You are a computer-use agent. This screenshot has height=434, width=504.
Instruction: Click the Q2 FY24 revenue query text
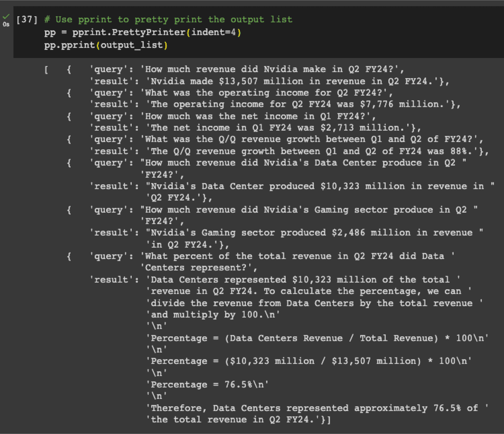tap(272, 69)
